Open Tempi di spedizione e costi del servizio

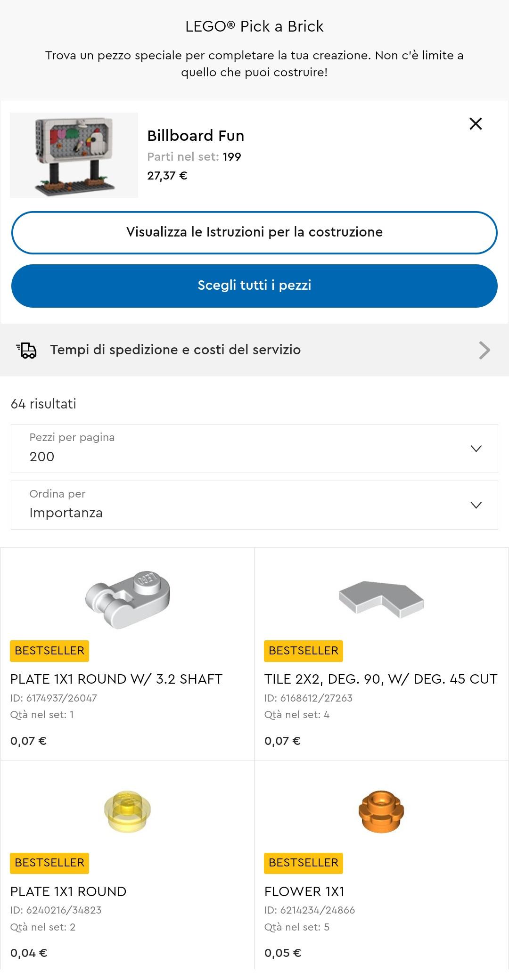click(175, 350)
